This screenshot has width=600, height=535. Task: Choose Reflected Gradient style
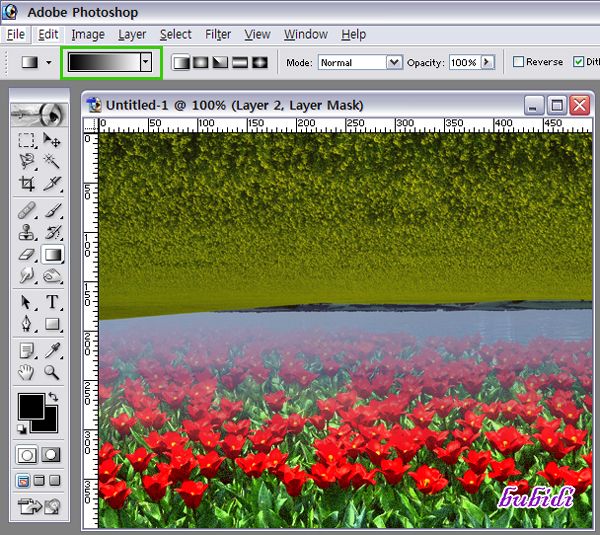click(x=240, y=62)
